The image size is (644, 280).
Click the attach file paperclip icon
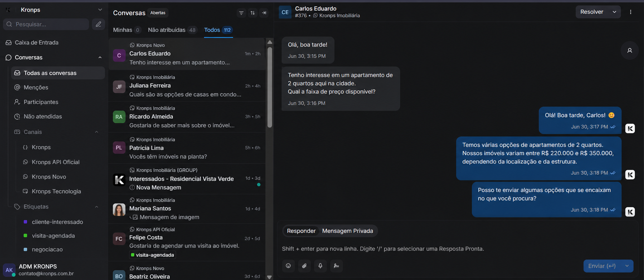pos(305,266)
